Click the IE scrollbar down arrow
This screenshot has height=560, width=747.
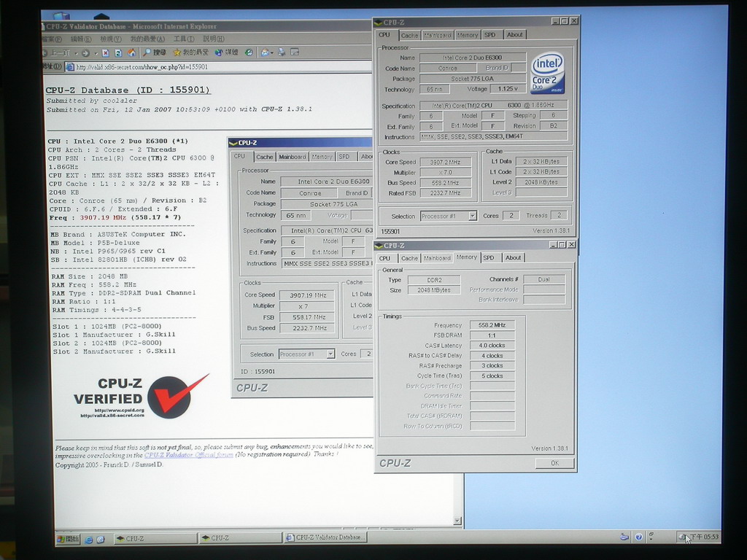click(457, 521)
